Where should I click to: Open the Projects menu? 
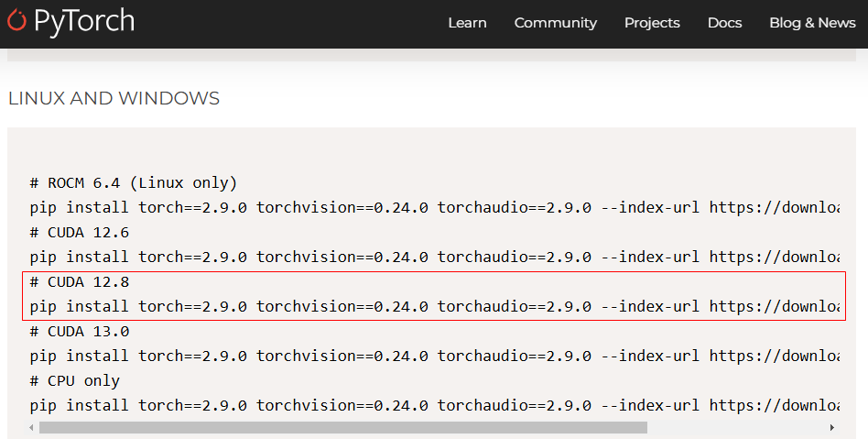click(652, 23)
